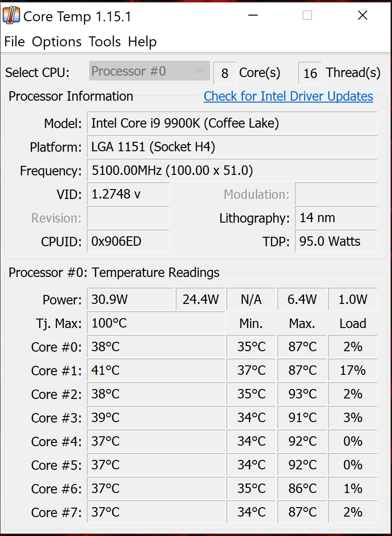Click the Load column header
Image resolution: width=392 pixels, height=536 pixels.
coord(353,323)
